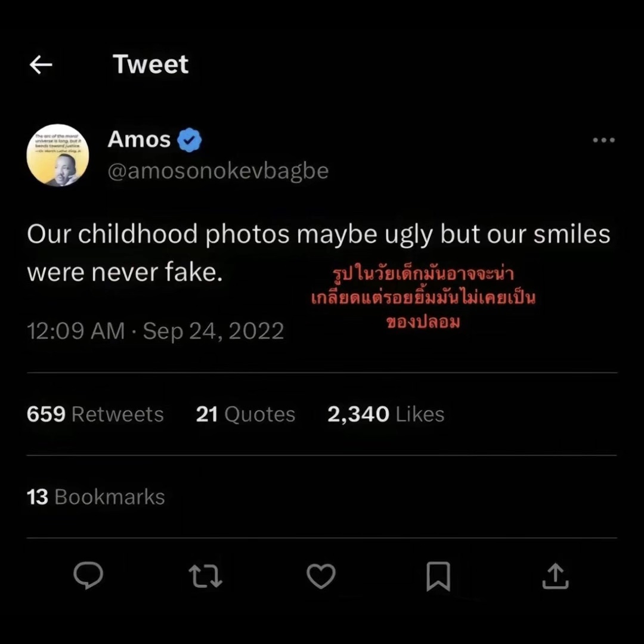Click the Tweet header title

[151, 64]
